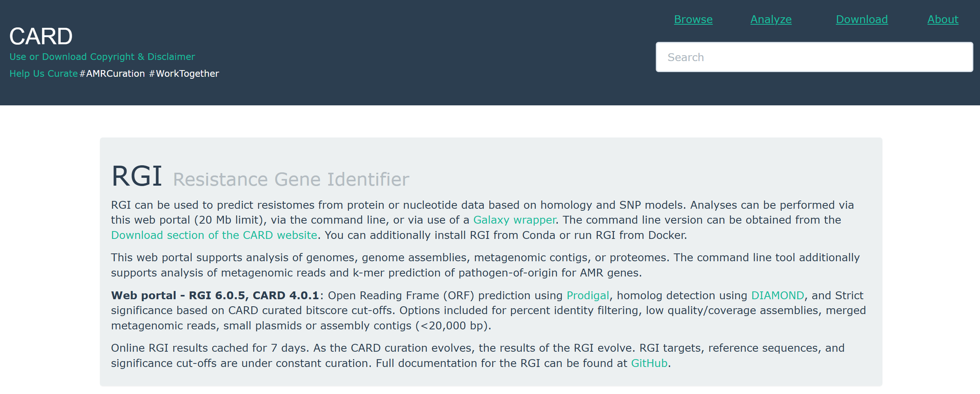Open the Prodigal link
Image resolution: width=980 pixels, height=394 pixels.
pos(588,296)
